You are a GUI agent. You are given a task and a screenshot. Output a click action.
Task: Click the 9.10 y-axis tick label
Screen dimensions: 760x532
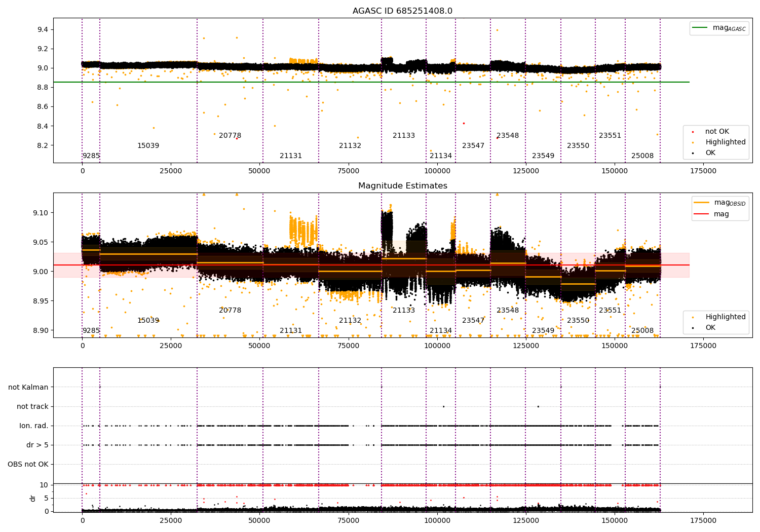coord(41,213)
